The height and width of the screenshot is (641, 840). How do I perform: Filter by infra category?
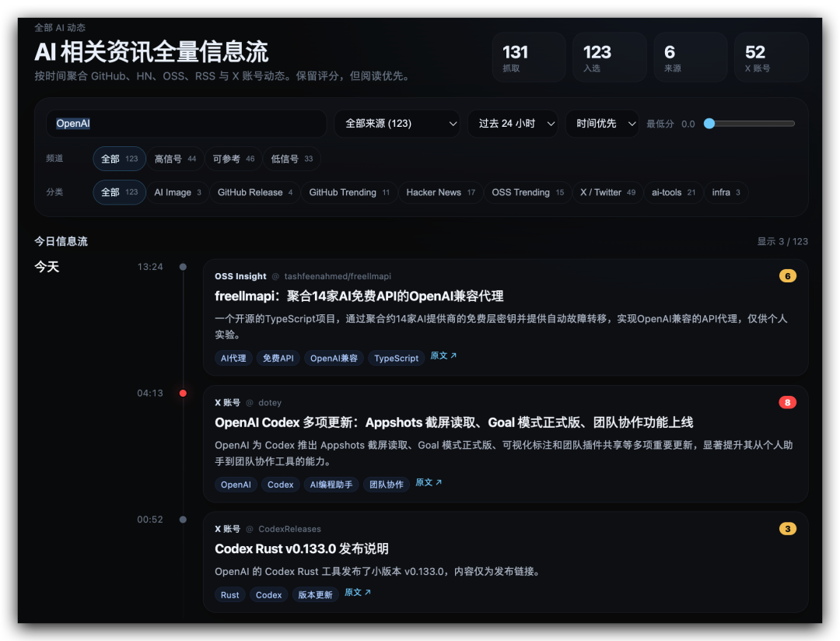click(726, 192)
